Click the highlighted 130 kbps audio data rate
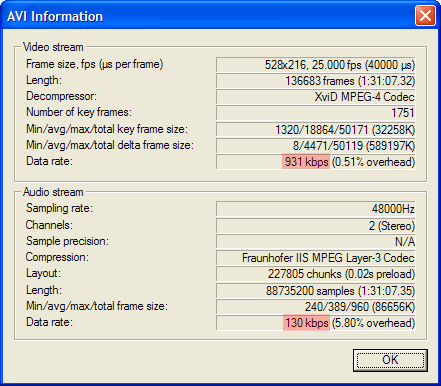This screenshot has width=441, height=386. (x=306, y=323)
